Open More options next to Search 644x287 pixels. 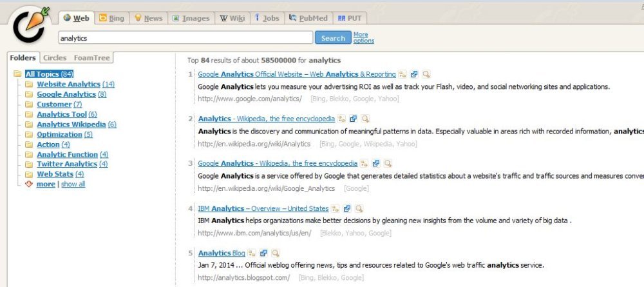tap(363, 38)
